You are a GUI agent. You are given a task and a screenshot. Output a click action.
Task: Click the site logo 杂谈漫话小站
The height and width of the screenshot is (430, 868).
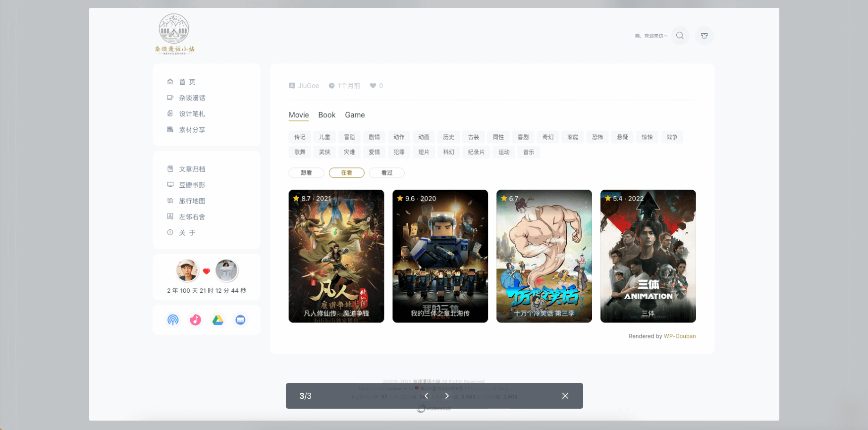(x=174, y=34)
